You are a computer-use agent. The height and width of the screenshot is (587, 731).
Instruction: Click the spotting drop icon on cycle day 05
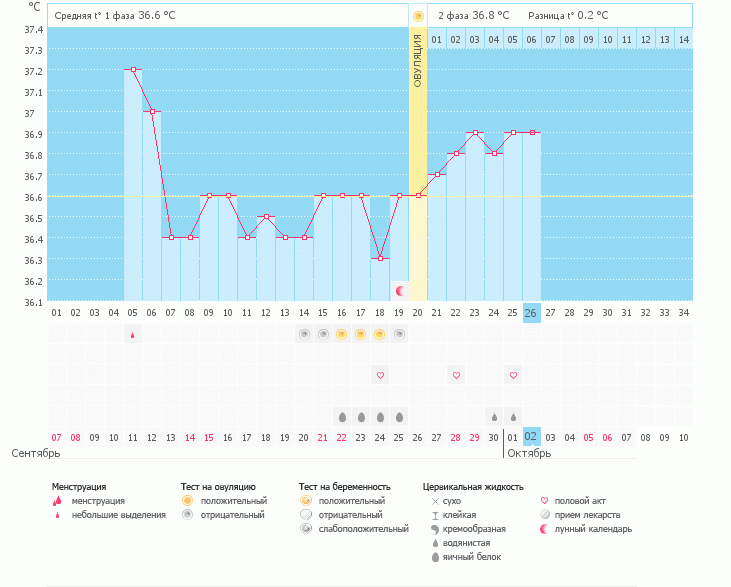(132, 335)
